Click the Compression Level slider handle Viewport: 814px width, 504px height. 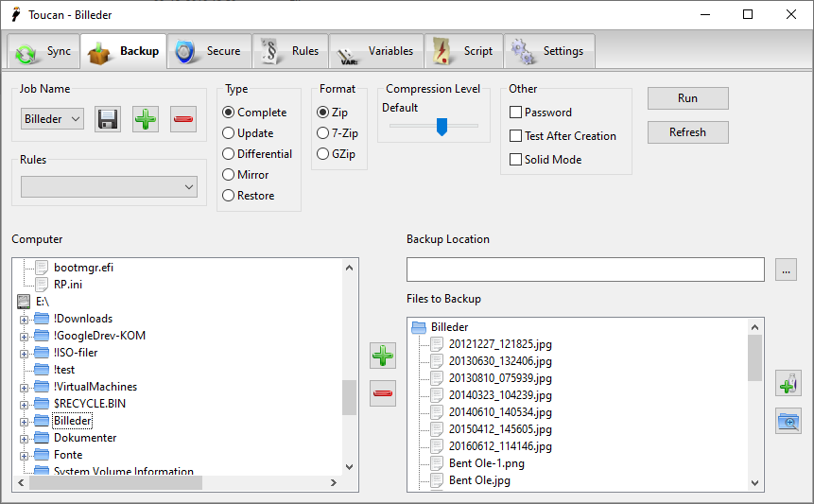[442, 127]
